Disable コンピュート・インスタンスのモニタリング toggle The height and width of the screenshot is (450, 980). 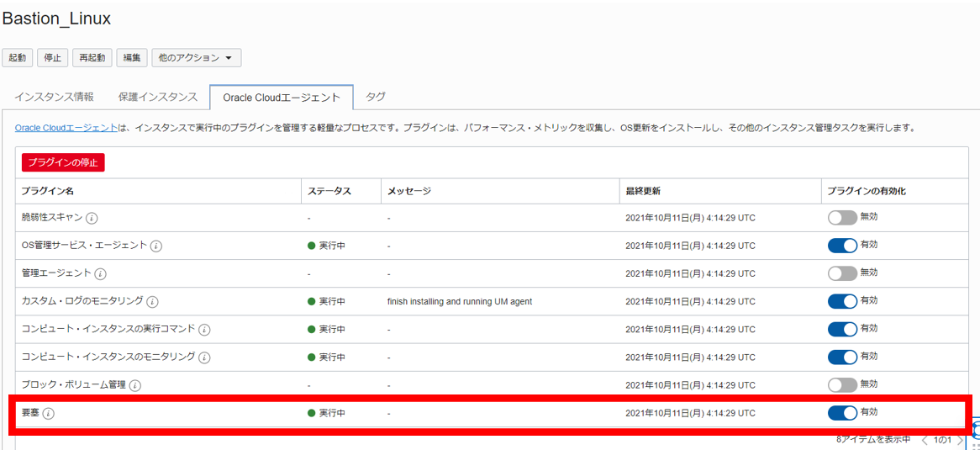(x=842, y=357)
